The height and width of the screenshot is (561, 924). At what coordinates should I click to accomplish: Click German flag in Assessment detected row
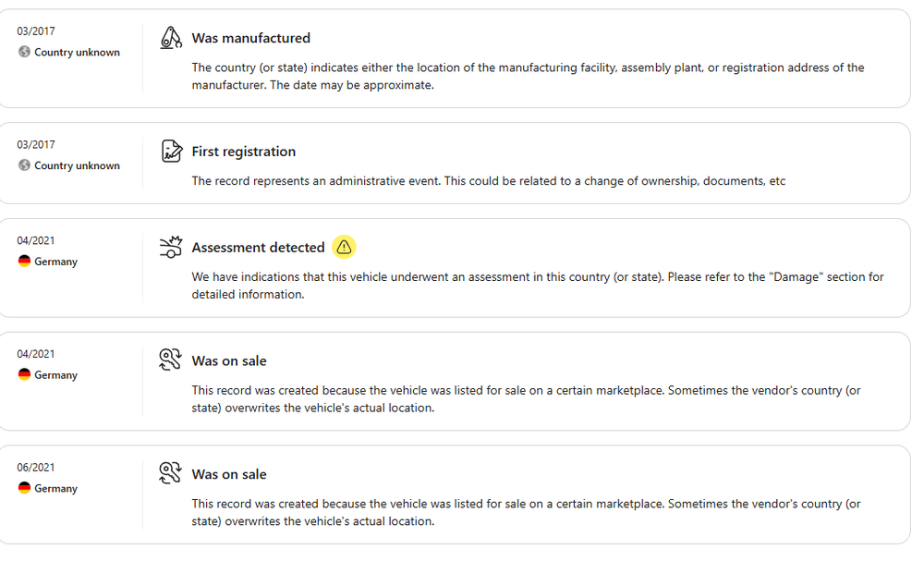coord(24,261)
